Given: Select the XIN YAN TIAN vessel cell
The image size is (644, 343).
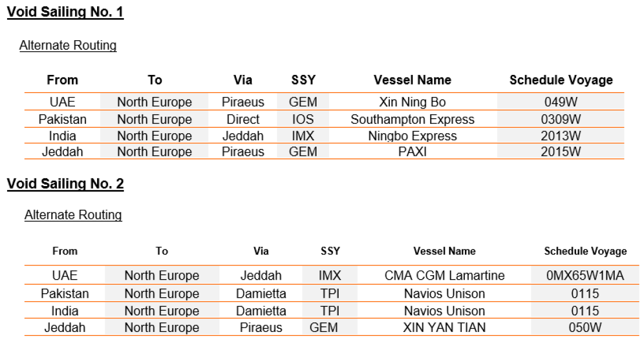Looking at the screenshot, I should point(444,327).
